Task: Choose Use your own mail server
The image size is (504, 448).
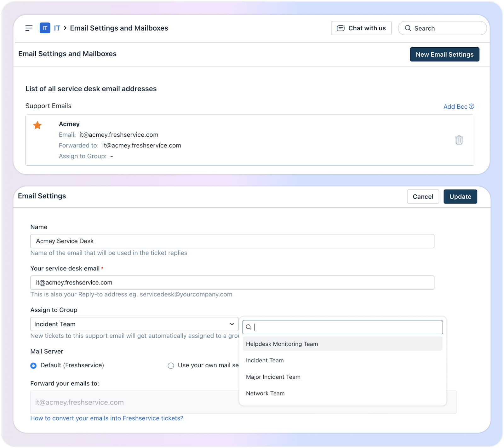Action: point(171,365)
